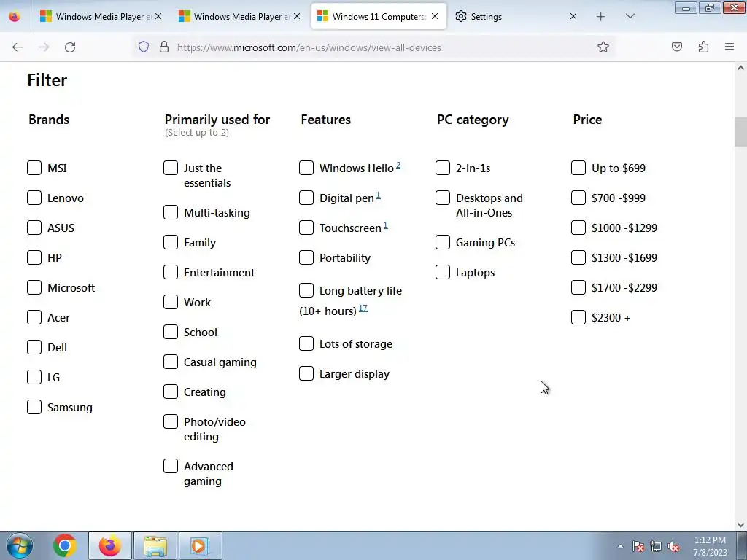Check the Digital pen feature
Screen dimensions: 747x560
[306, 198]
